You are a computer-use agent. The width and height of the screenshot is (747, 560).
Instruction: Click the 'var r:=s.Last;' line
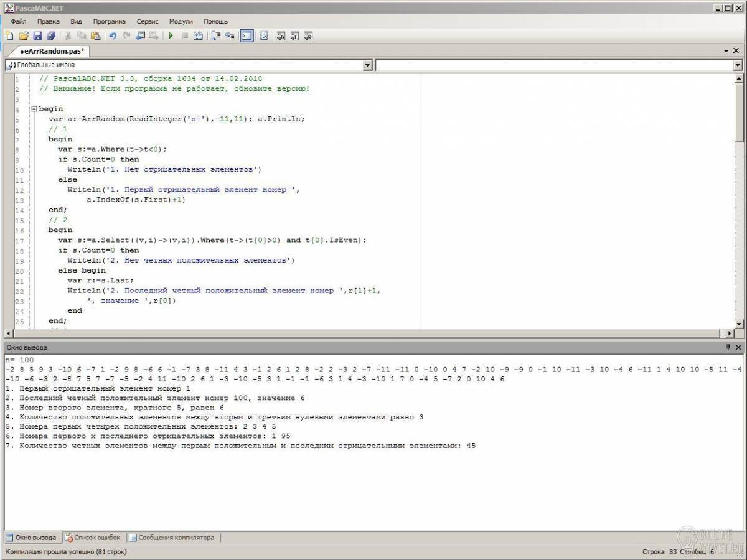click(100, 281)
